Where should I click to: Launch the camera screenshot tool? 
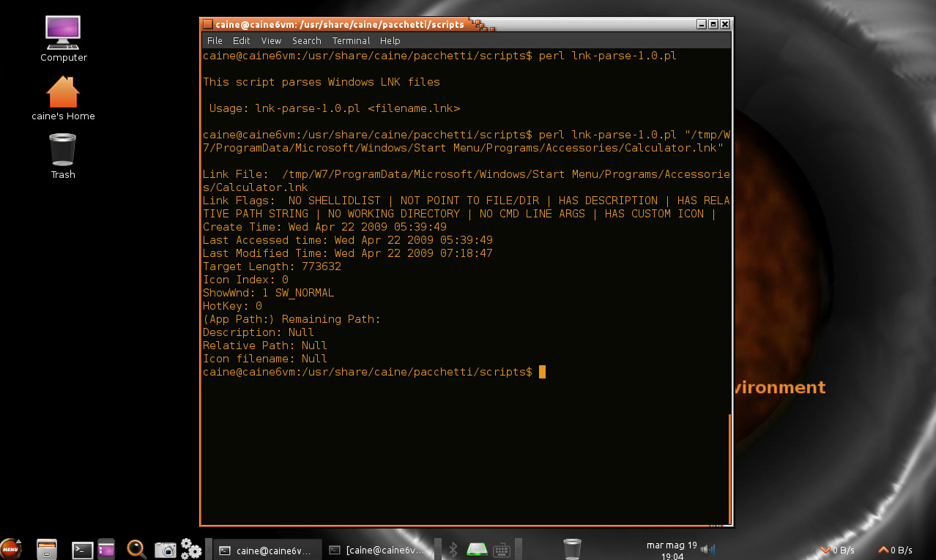click(x=166, y=550)
